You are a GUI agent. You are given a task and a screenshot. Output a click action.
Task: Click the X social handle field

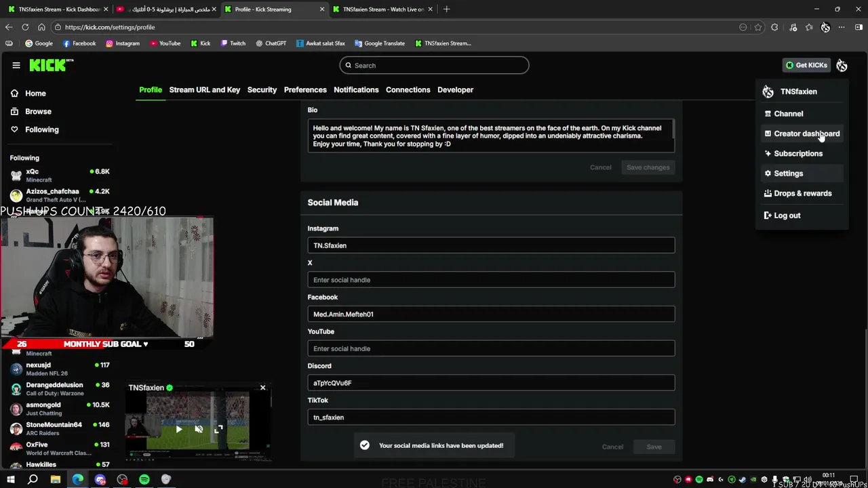point(491,280)
